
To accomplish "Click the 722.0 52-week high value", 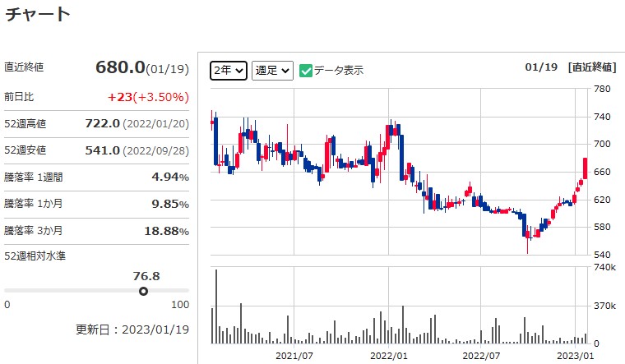I will click(x=103, y=123).
